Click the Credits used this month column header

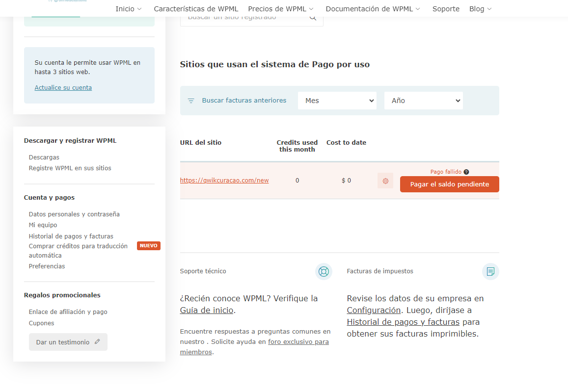297,146
